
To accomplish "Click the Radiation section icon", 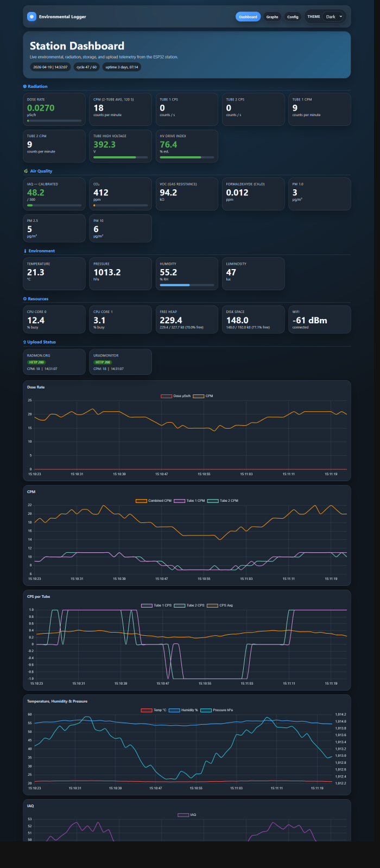I will (24, 86).
